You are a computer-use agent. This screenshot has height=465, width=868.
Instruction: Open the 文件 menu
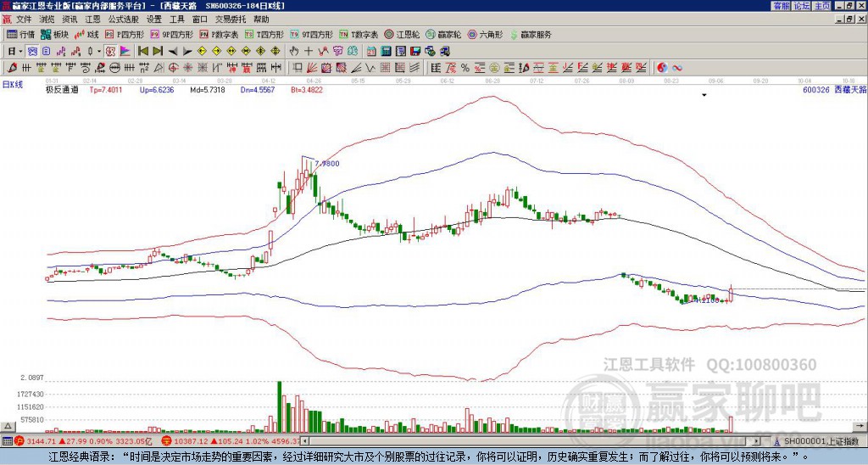(x=23, y=20)
